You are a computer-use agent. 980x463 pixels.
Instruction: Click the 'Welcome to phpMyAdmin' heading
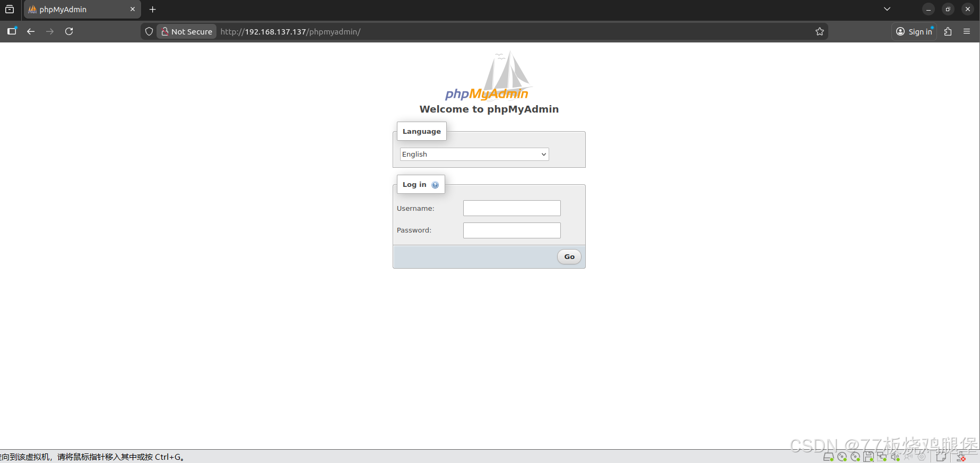click(489, 109)
